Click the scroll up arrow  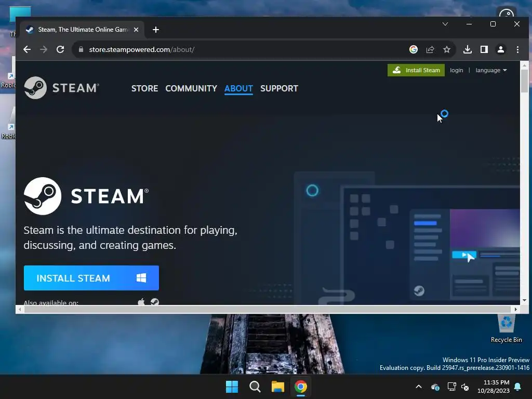(x=524, y=65)
